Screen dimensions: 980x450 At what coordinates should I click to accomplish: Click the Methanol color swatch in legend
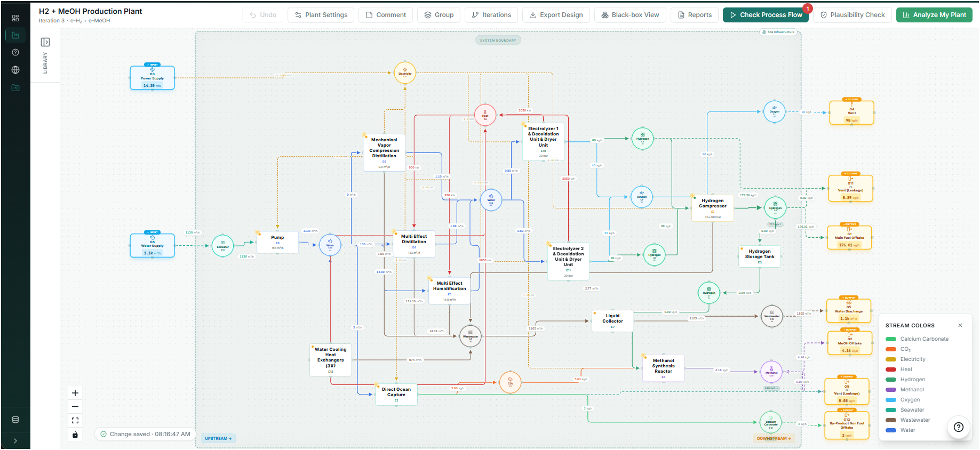890,390
